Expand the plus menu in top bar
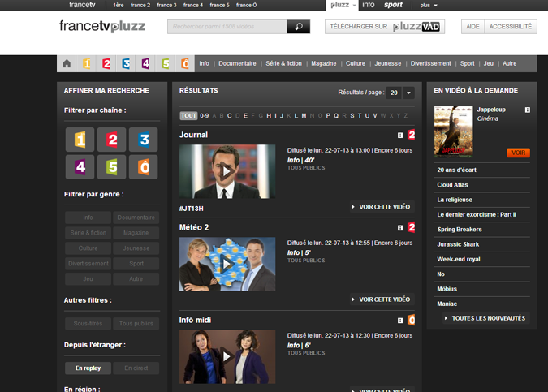 tap(429, 5)
